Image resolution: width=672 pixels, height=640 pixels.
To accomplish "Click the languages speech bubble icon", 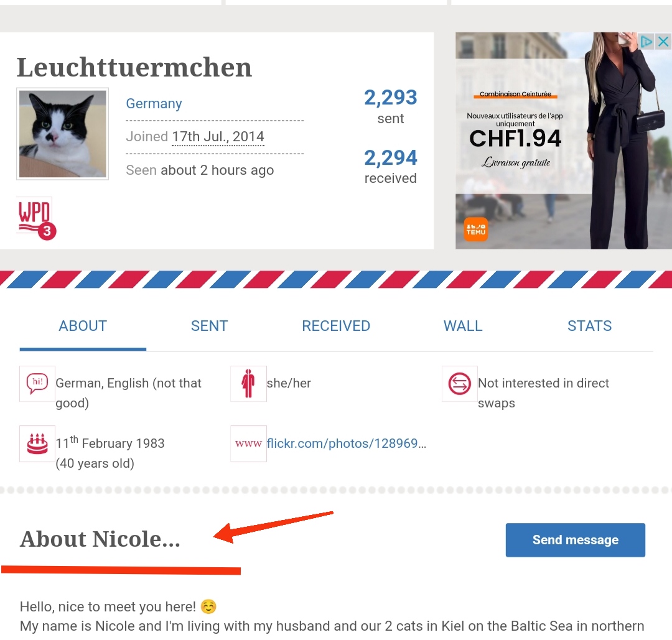I will coord(37,383).
